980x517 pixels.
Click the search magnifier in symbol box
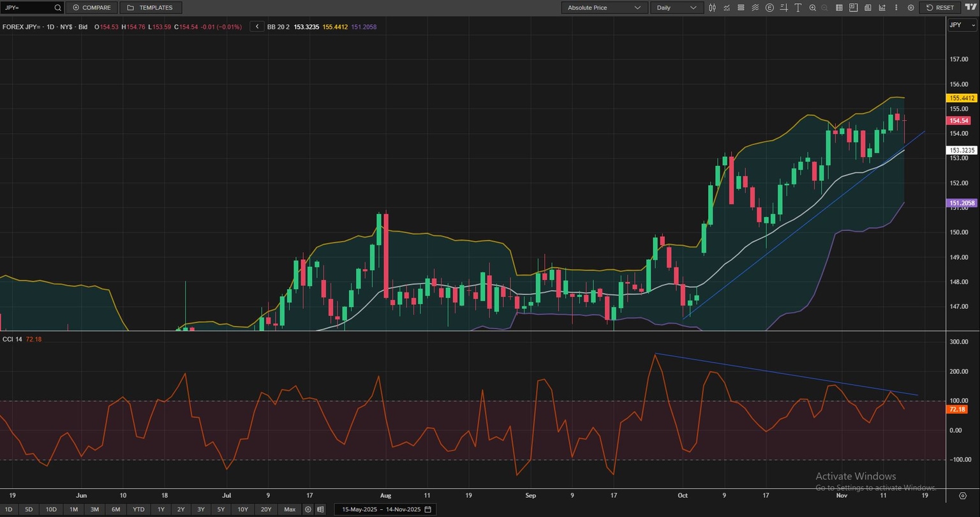57,8
